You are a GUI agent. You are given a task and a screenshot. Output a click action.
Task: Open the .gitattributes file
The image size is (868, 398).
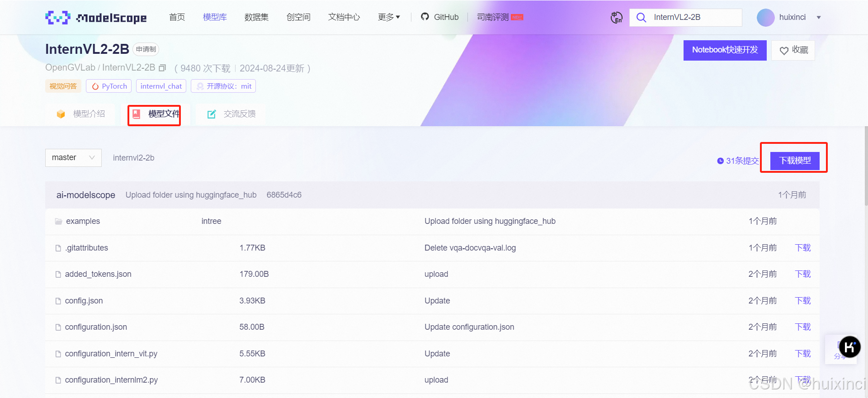pos(86,248)
